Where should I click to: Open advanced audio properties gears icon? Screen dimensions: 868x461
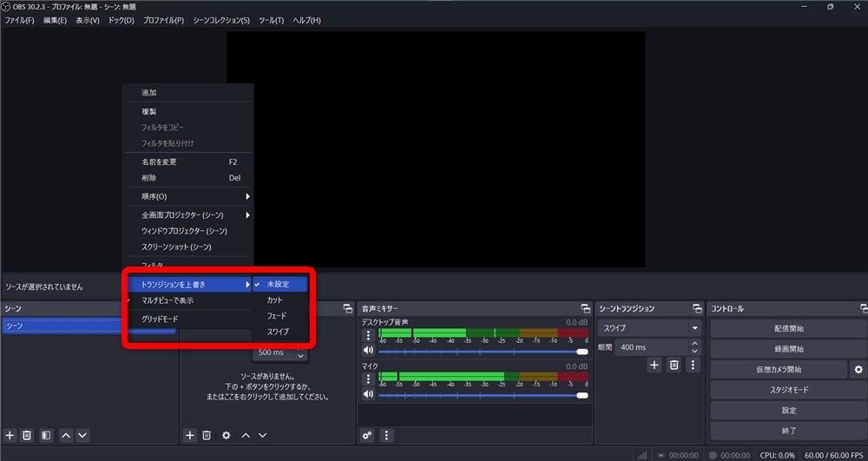[367, 436]
